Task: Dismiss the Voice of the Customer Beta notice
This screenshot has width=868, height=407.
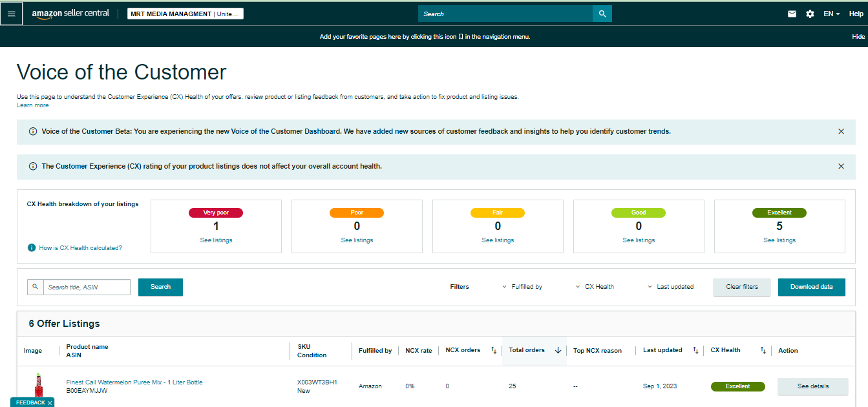Action: pyautogui.click(x=841, y=131)
